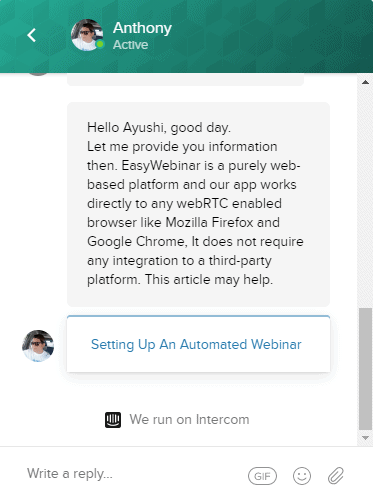Viewport: 373px width, 498px height.
Task: Click the chat scrollbar thumb
Action: click(x=365, y=369)
